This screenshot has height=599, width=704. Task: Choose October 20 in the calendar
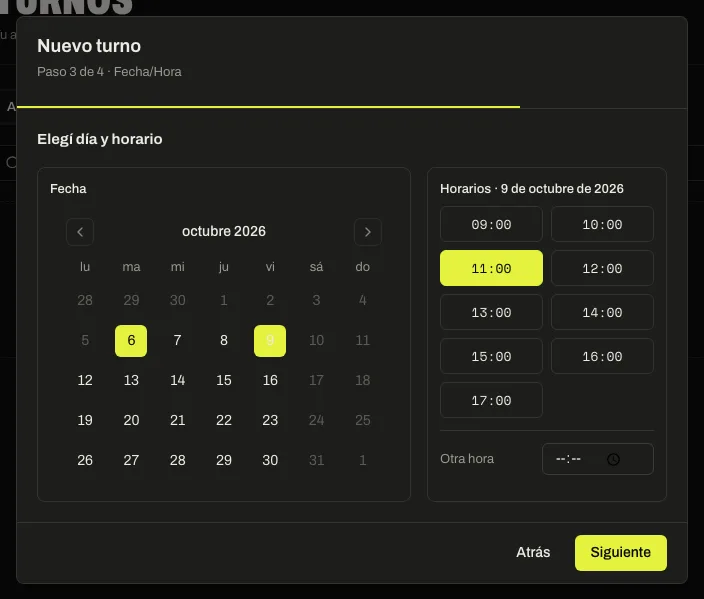click(131, 420)
